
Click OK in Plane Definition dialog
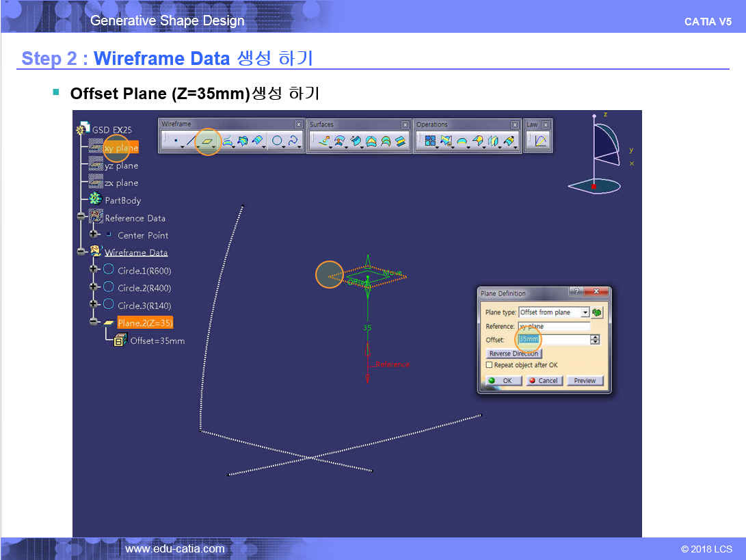[503, 381]
